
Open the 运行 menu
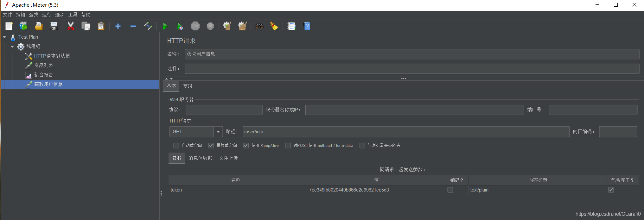(x=47, y=15)
